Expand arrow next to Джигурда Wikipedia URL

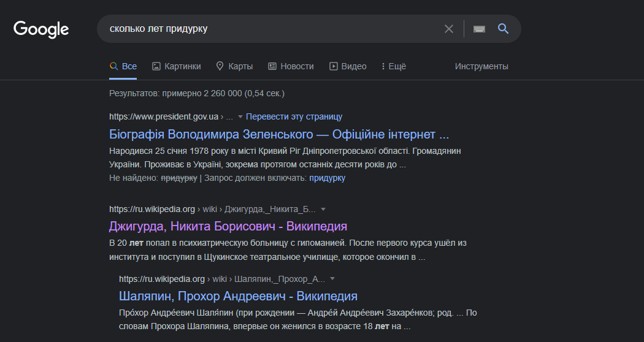click(x=323, y=209)
